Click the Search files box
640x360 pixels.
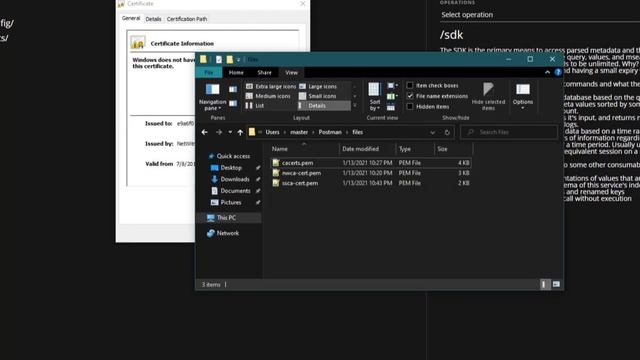(509, 132)
